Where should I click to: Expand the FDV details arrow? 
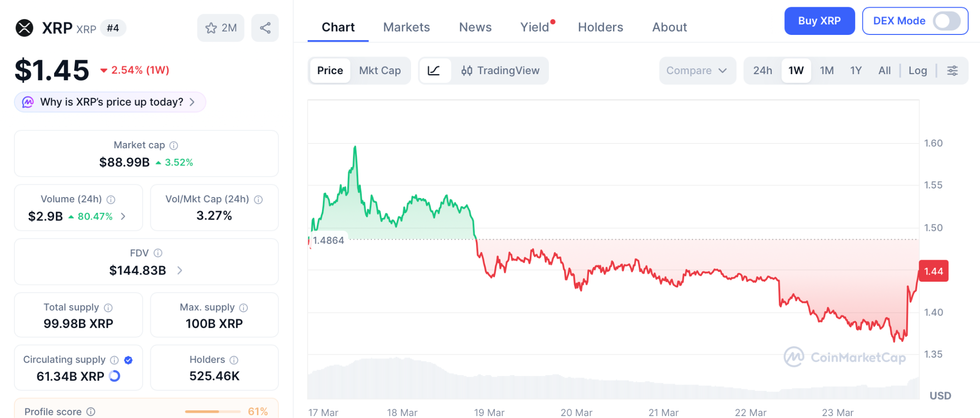coord(179,270)
